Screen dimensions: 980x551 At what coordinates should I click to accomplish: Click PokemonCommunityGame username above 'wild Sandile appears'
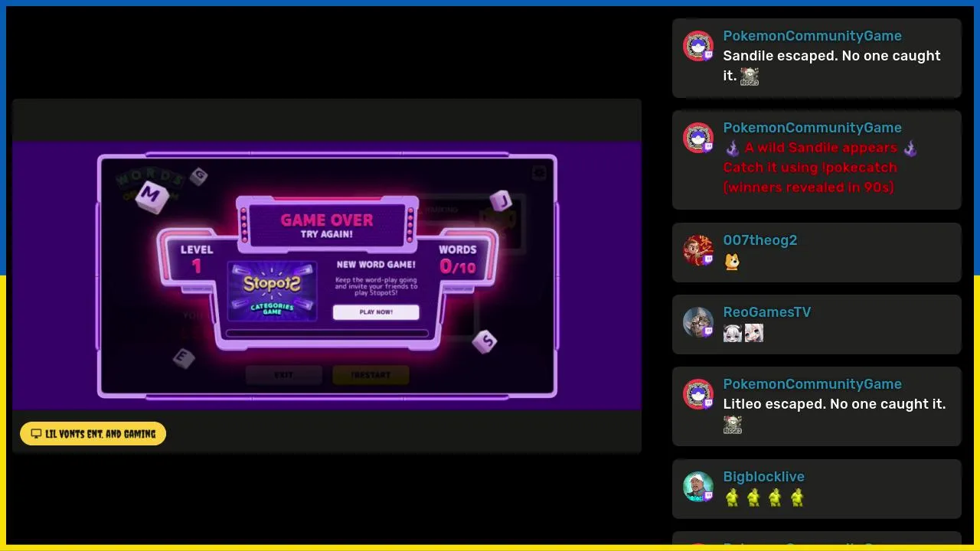tap(812, 128)
